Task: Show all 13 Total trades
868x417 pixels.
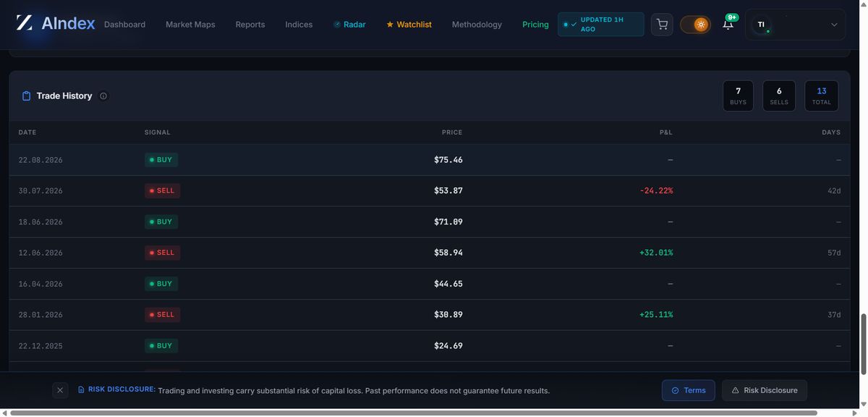Action: (822, 96)
